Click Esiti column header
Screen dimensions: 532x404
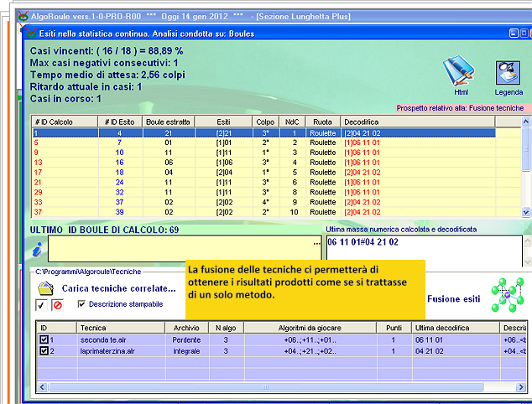click(223, 122)
